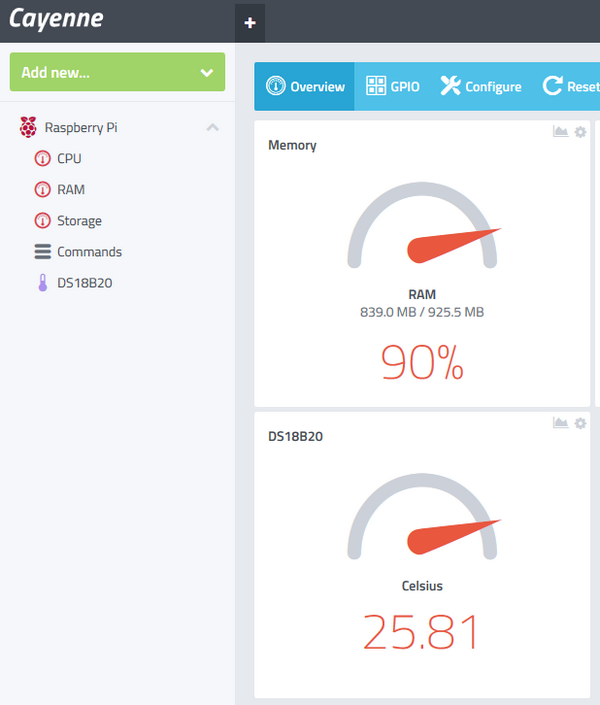
Task: Click the Reset tab
Action: [570, 86]
